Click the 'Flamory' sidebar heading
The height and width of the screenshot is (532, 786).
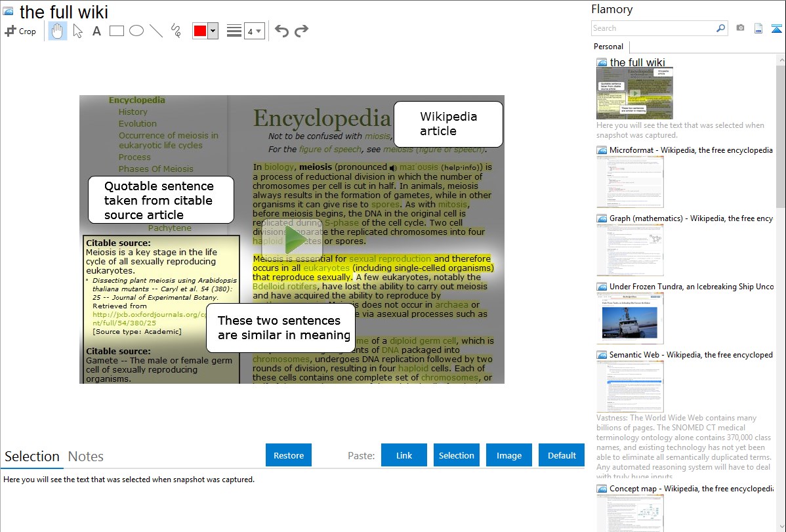pos(612,9)
